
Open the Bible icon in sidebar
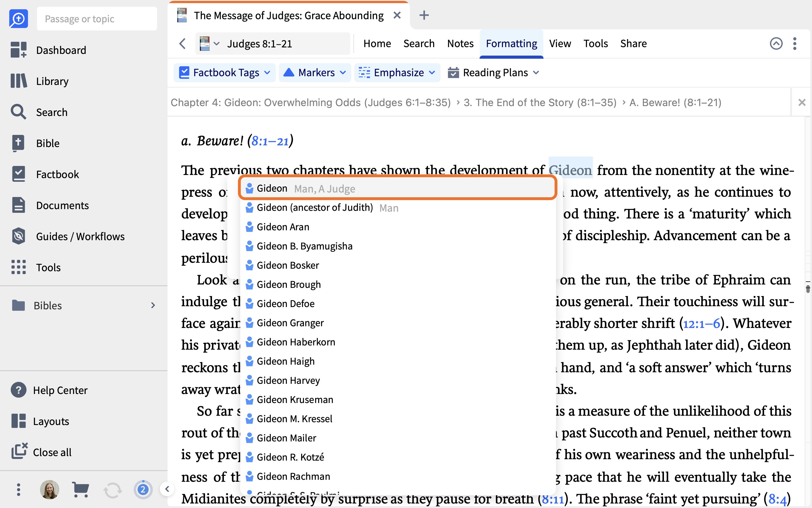[x=18, y=143]
